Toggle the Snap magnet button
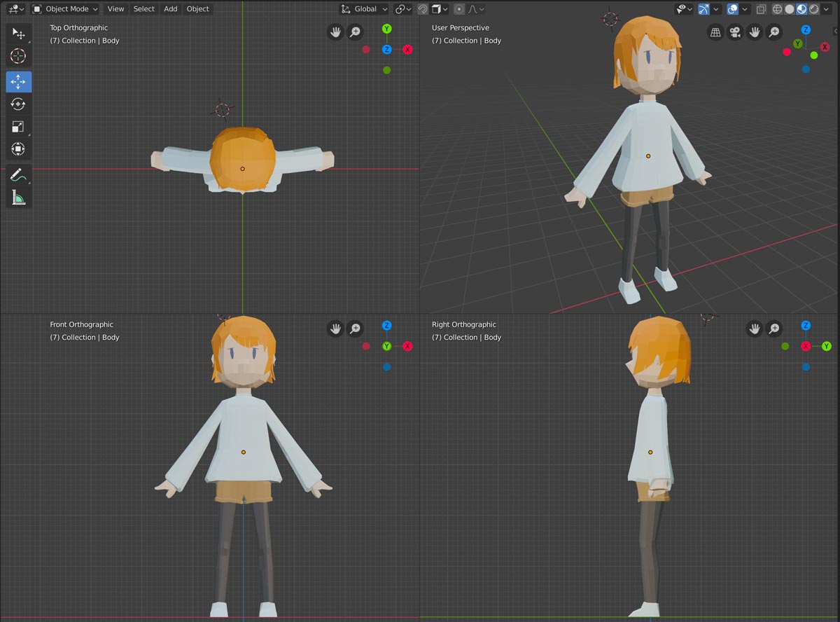This screenshot has height=622, width=840. (423, 9)
